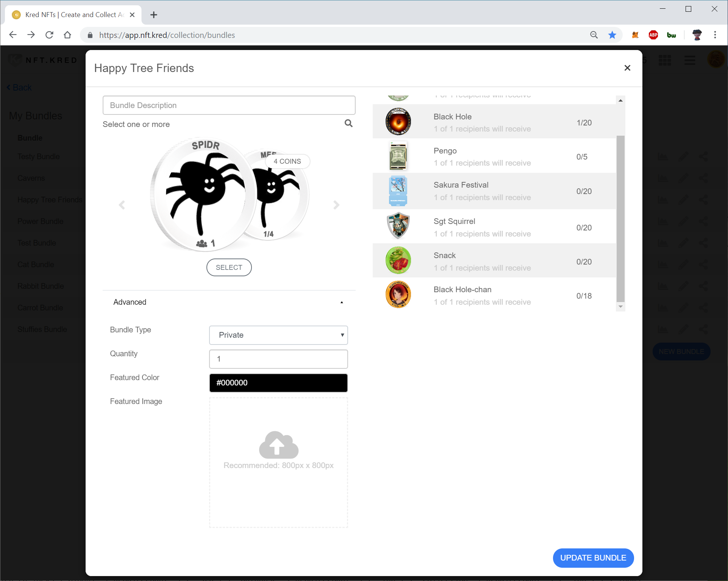This screenshot has width=728, height=581.
Task: Select the Sakura Festival coin row
Action: [x=494, y=191]
